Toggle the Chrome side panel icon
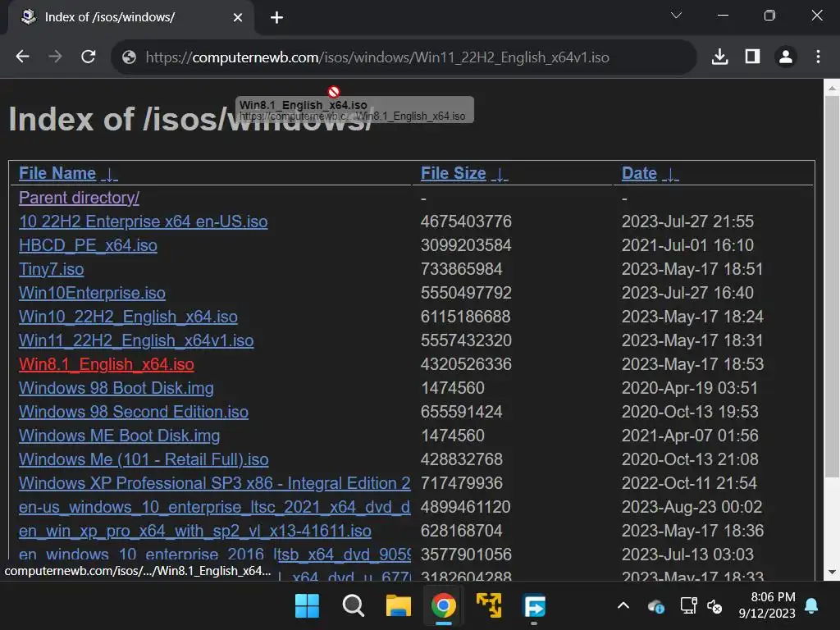840x630 pixels. 753,57
